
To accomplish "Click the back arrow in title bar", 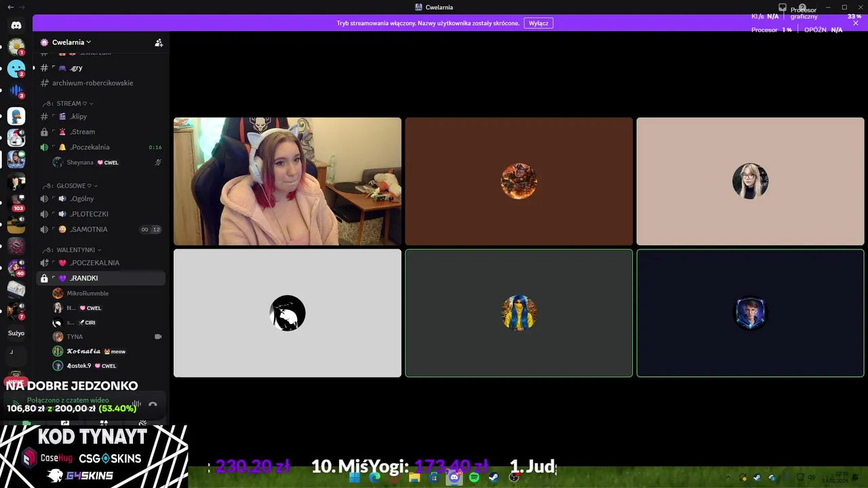I will click(10, 7).
